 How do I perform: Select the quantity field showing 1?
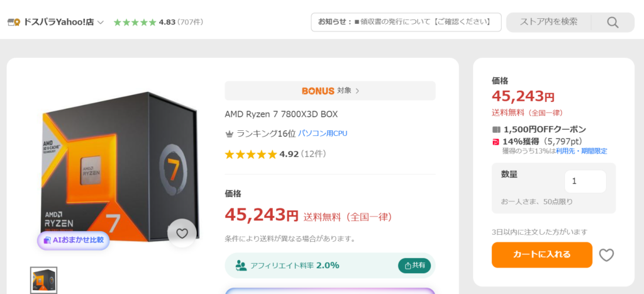pyautogui.click(x=586, y=181)
